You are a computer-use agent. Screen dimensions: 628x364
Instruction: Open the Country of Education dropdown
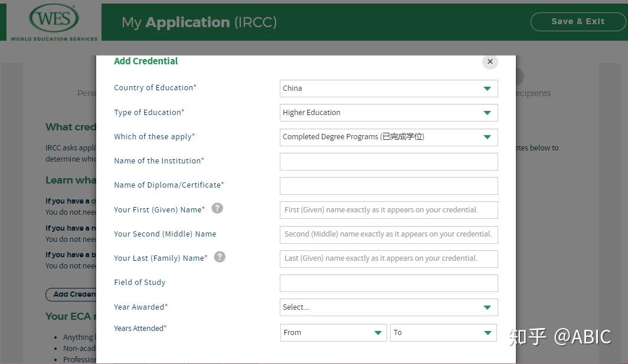pos(388,88)
